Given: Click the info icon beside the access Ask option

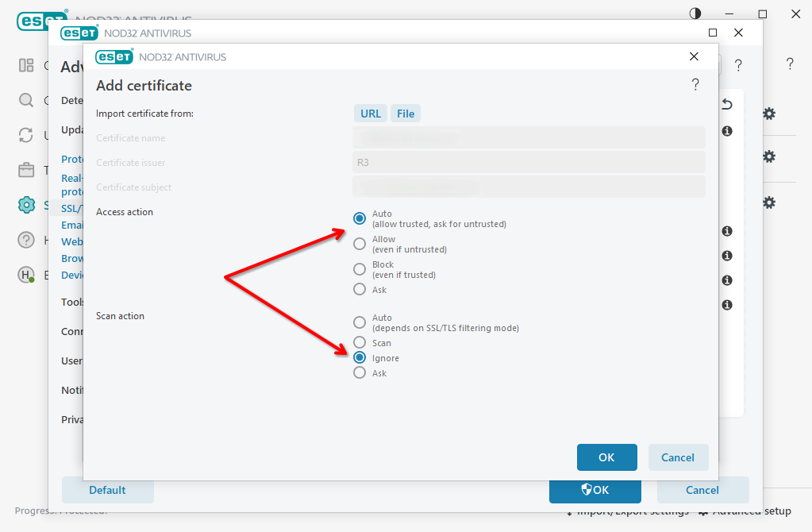Looking at the screenshot, I should [727, 305].
